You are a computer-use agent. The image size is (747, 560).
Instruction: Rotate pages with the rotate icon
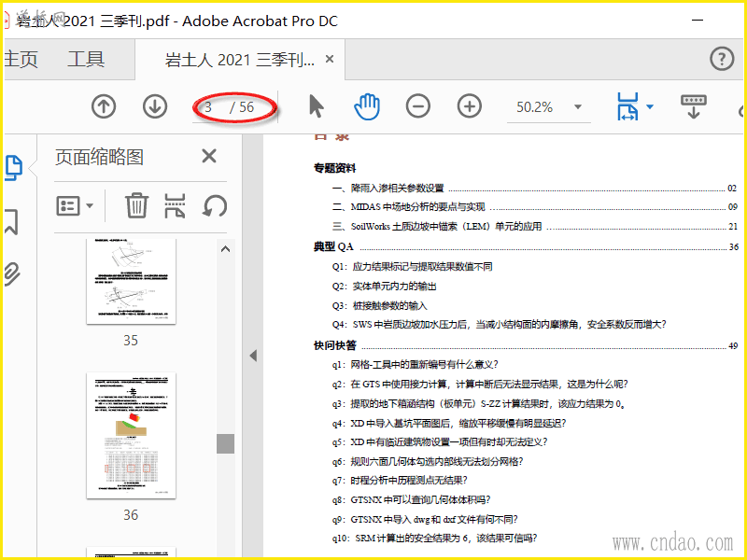[x=215, y=206]
